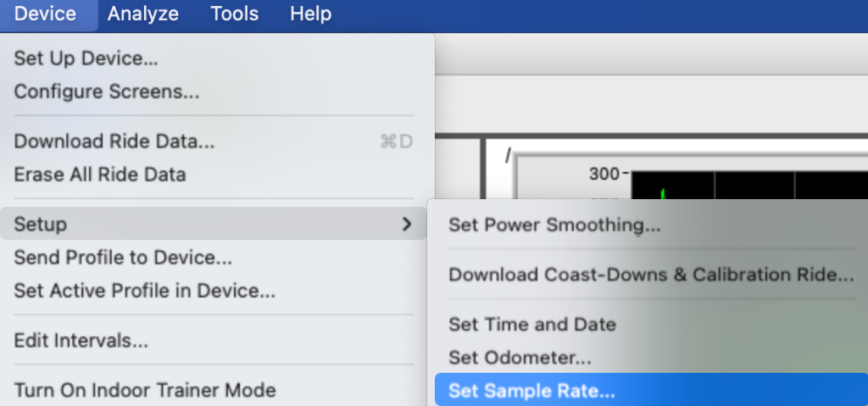Screen dimensions: 868x406
Task: Choose Set Time and Date
Action: coord(531,324)
